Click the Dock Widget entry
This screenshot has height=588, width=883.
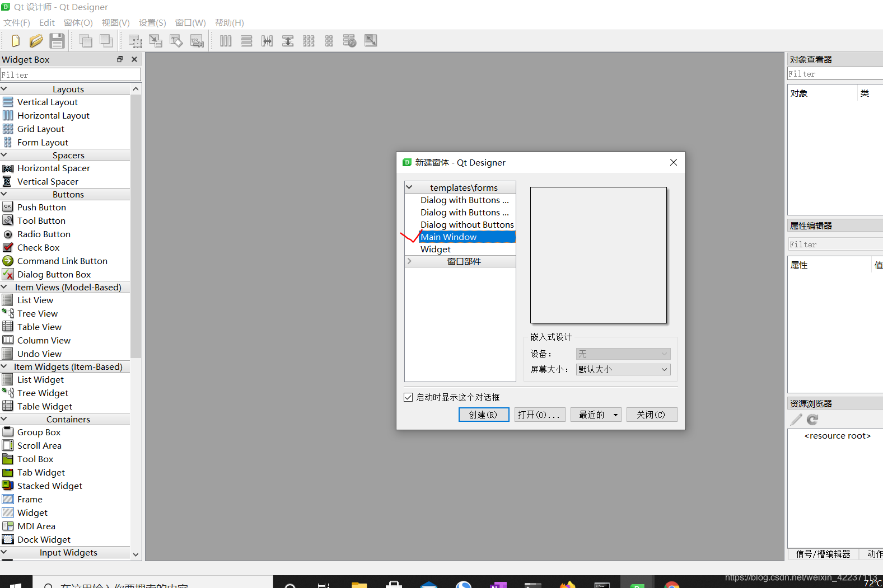[44, 539]
